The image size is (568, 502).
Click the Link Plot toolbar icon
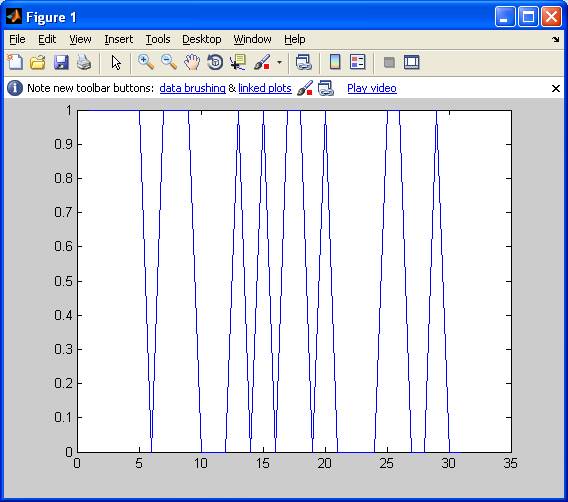click(x=304, y=62)
